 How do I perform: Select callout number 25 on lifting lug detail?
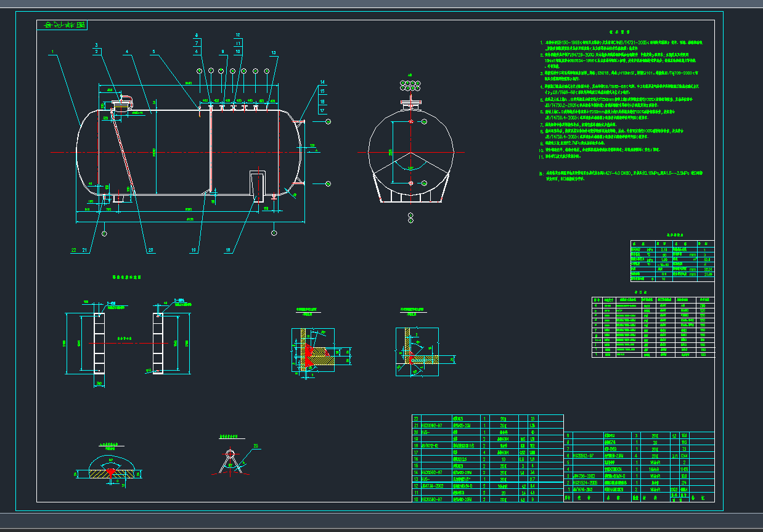point(256,446)
